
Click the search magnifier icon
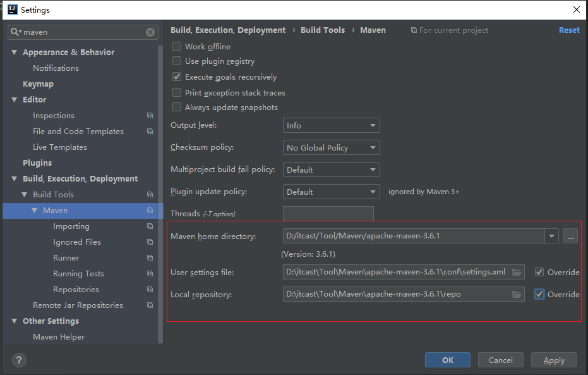point(16,32)
